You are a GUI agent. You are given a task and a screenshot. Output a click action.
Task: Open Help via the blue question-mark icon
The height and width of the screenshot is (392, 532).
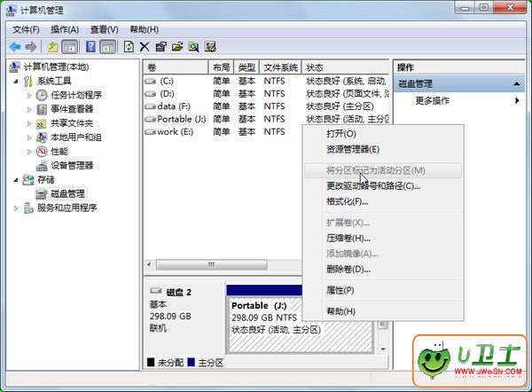(x=90, y=46)
